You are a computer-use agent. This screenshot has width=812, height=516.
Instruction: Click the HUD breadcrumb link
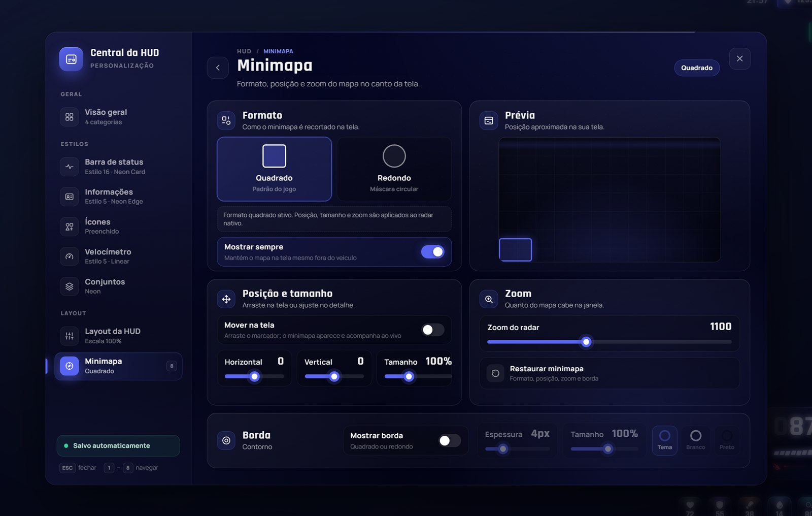click(x=244, y=51)
